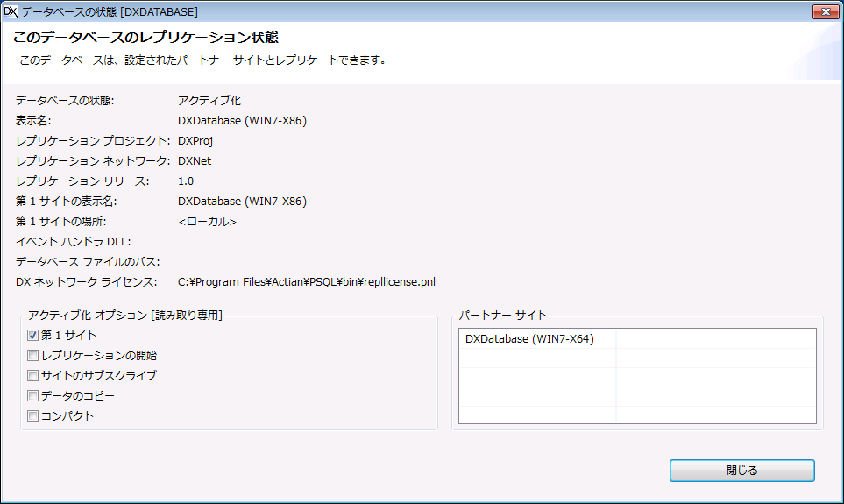Enable the レプリケーションの開始 checkbox
The image size is (844, 504).
(33, 355)
